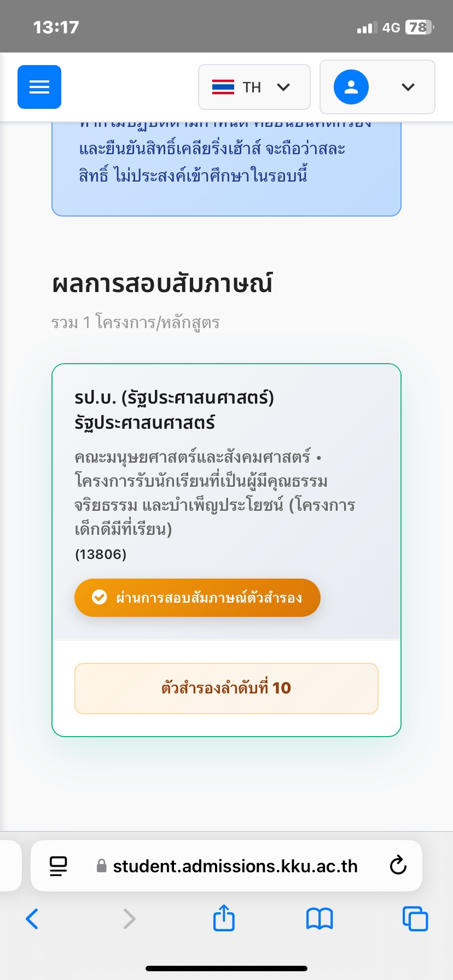The image size is (453, 980).
Task: Click the ตัวสำรองลำดับที่ 10 box
Action: click(226, 688)
